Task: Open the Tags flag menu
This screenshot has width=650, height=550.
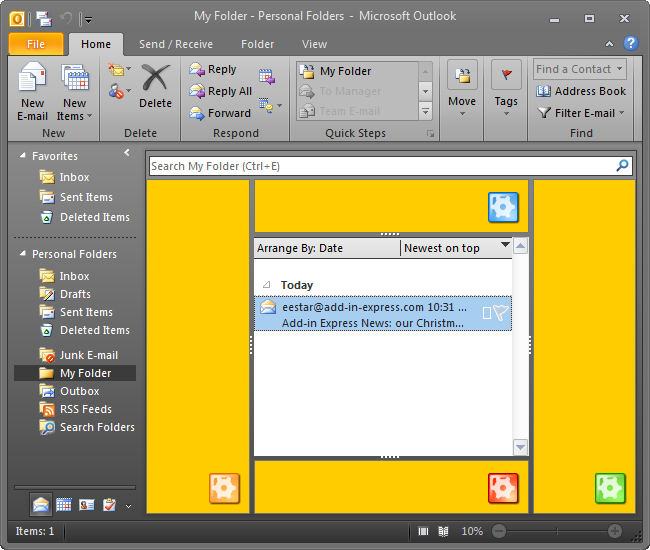Action: click(506, 88)
